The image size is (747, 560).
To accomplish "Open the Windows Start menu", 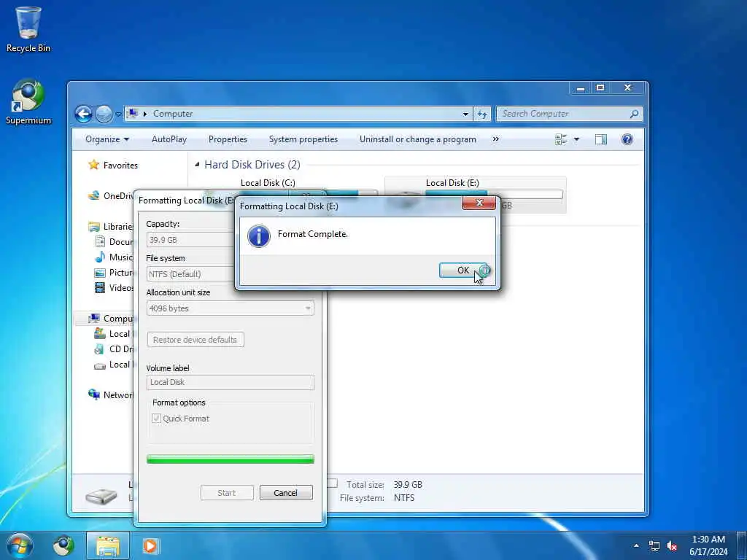I will 19,545.
